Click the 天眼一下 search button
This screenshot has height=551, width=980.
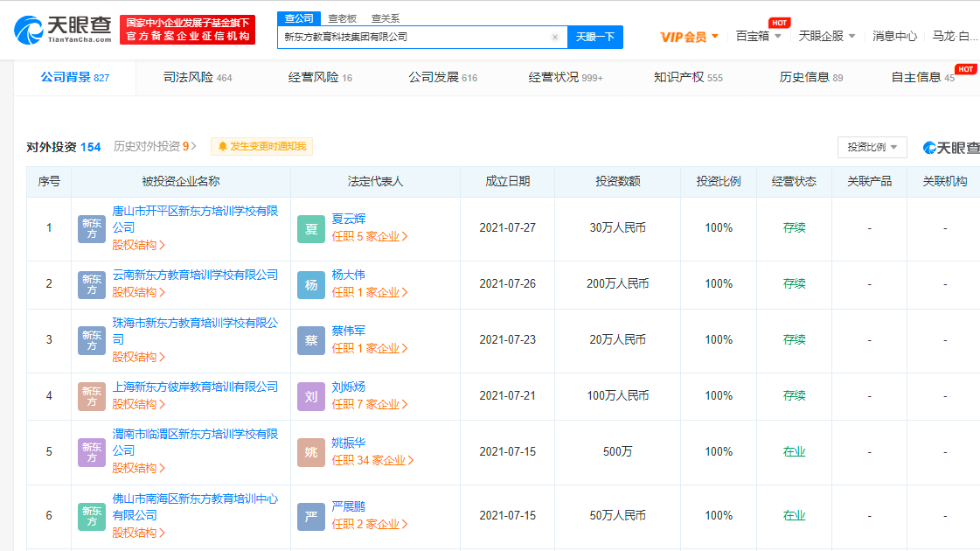tap(595, 37)
